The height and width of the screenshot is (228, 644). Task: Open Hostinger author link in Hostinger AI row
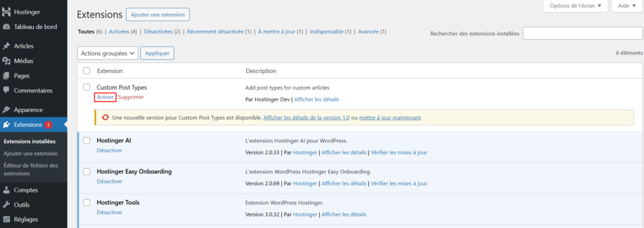pos(305,152)
